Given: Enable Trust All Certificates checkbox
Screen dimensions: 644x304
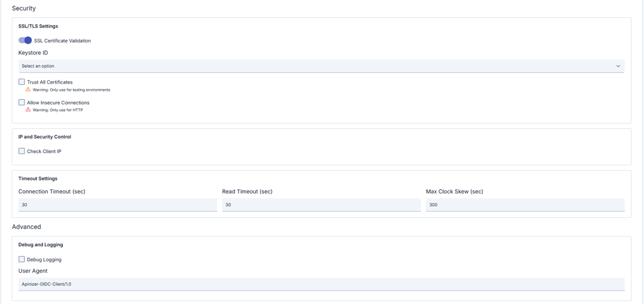Looking at the screenshot, I should 21,82.
